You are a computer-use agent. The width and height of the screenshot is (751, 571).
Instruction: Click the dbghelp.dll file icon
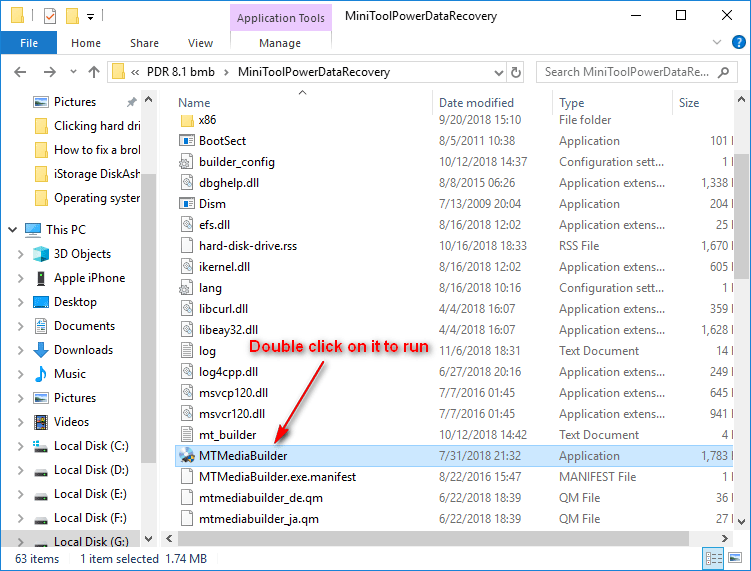(186, 183)
